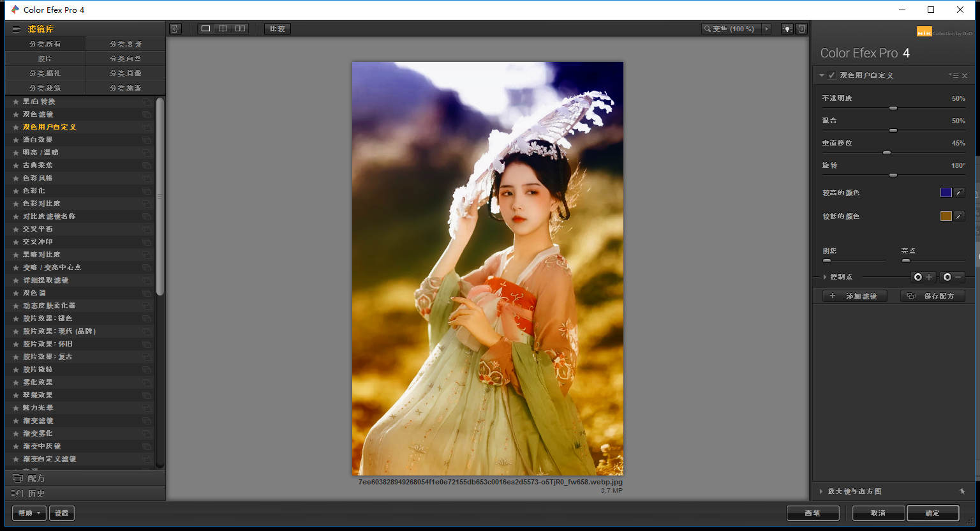Open presets icon for 双色滤镜 filter
The image size is (980, 531).
tap(147, 114)
